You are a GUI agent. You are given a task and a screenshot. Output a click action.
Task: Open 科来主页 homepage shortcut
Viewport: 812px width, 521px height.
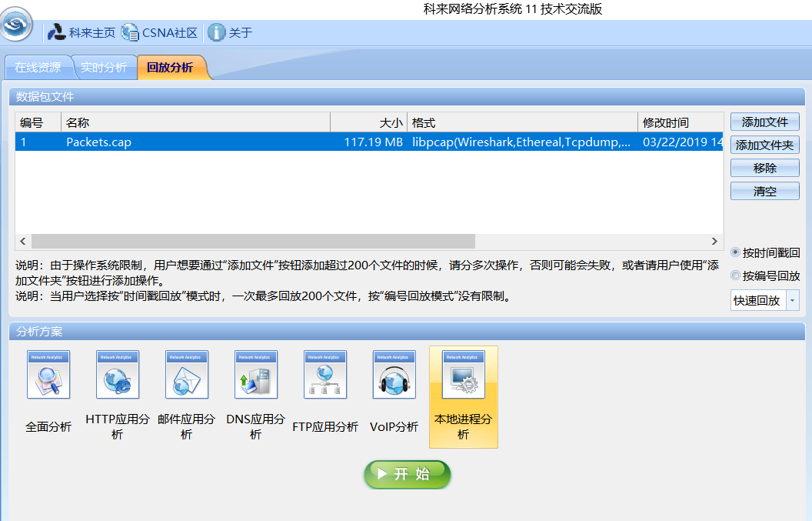pyautogui.click(x=82, y=32)
